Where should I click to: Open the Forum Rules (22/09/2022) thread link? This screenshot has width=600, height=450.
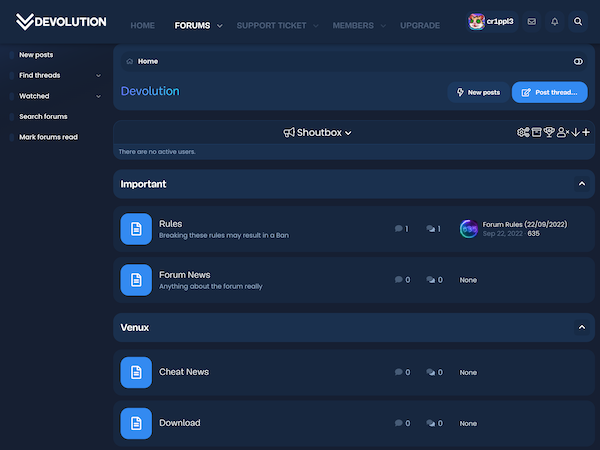coord(526,225)
